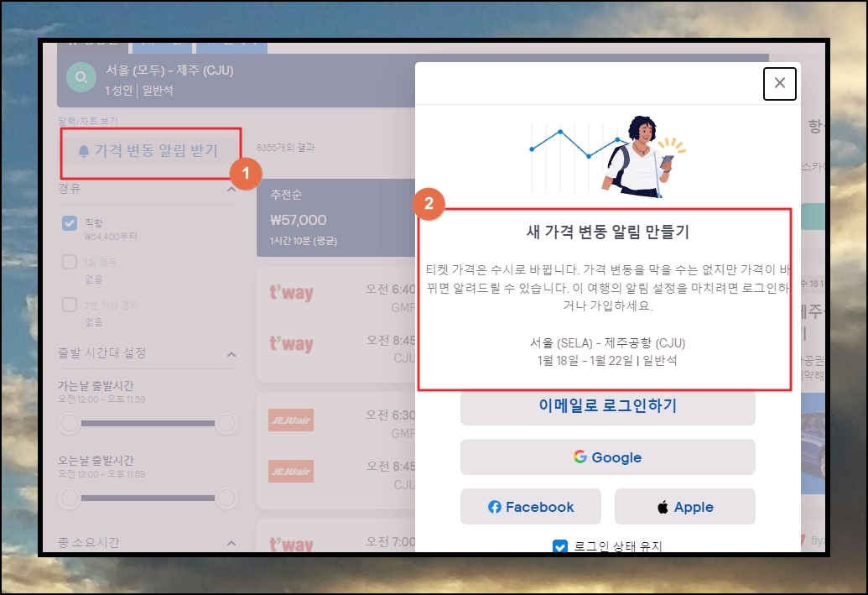Select the 추천순 sorting tab
Viewport: 868px width, 595px height.
(x=336, y=217)
